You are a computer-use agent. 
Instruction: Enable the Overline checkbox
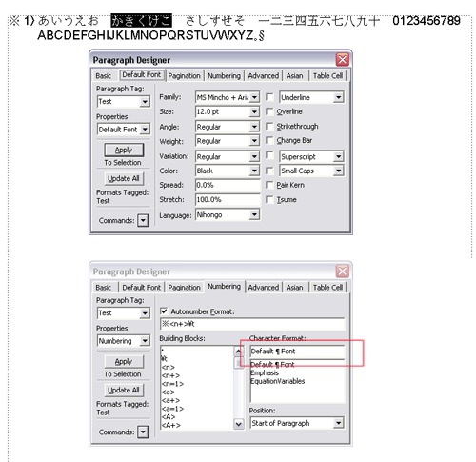269,111
